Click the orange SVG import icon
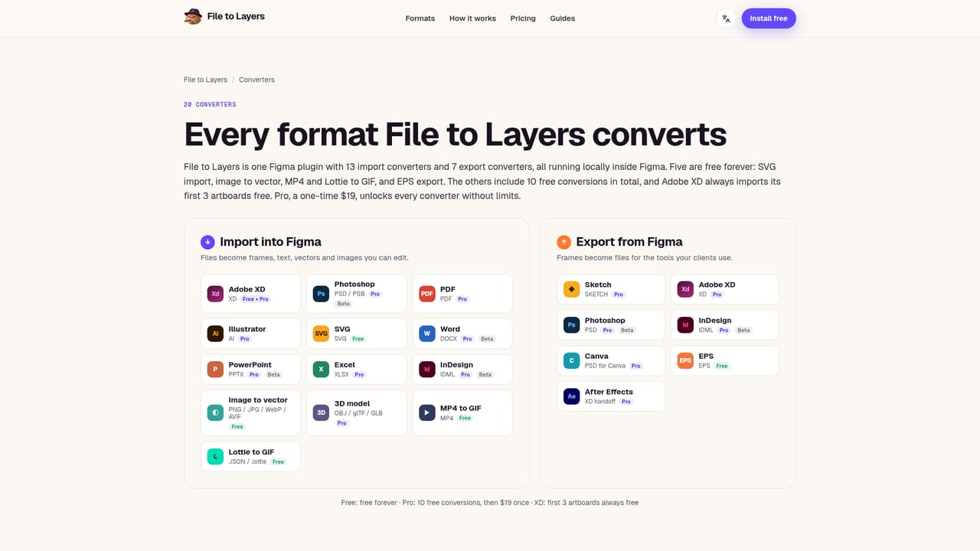The height and width of the screenshot is (551, 980). [322, 334]
